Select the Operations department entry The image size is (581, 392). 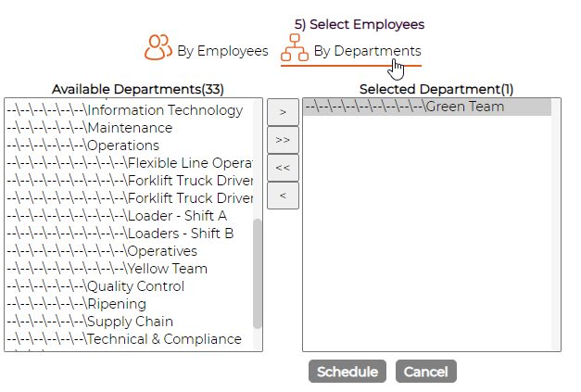pos(129,145)
